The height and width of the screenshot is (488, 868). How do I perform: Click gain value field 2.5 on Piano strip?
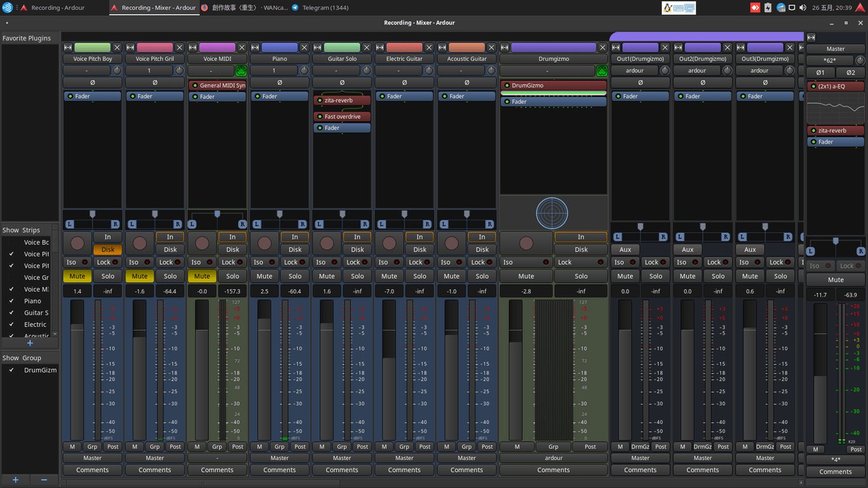coord(264,291)
